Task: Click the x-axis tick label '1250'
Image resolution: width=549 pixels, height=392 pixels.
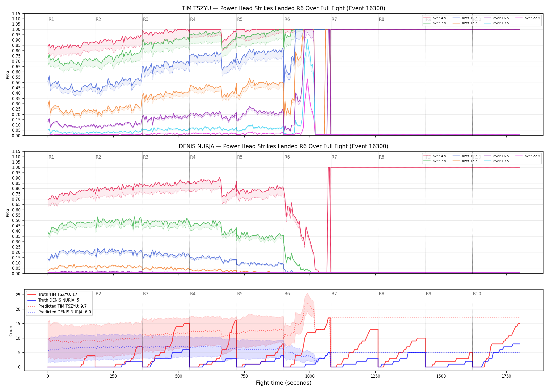Action: (375, 376)
